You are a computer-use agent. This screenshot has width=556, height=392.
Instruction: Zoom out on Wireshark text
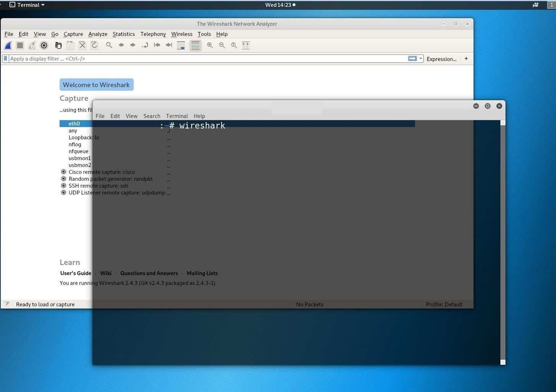click(222, 45)
